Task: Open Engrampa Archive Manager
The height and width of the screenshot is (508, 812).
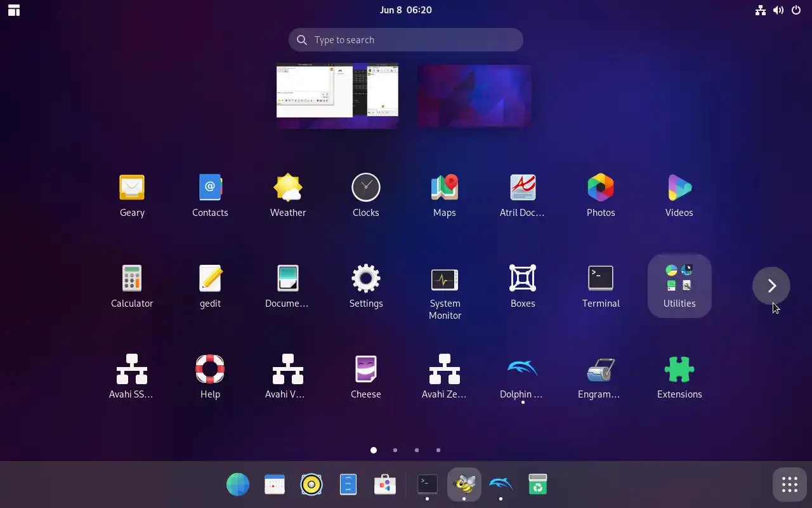Action: coord(601,377)
